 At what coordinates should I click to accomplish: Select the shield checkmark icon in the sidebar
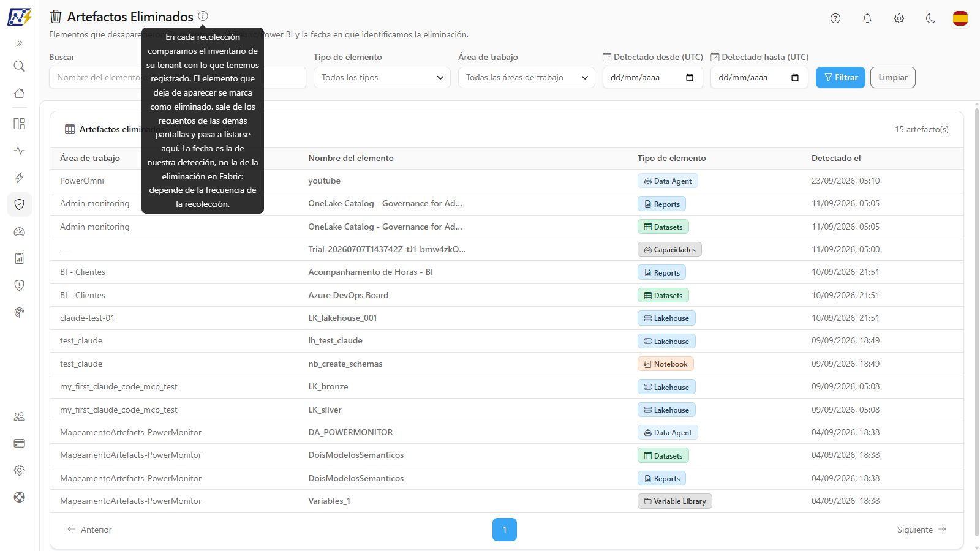(x=20, y=204)
